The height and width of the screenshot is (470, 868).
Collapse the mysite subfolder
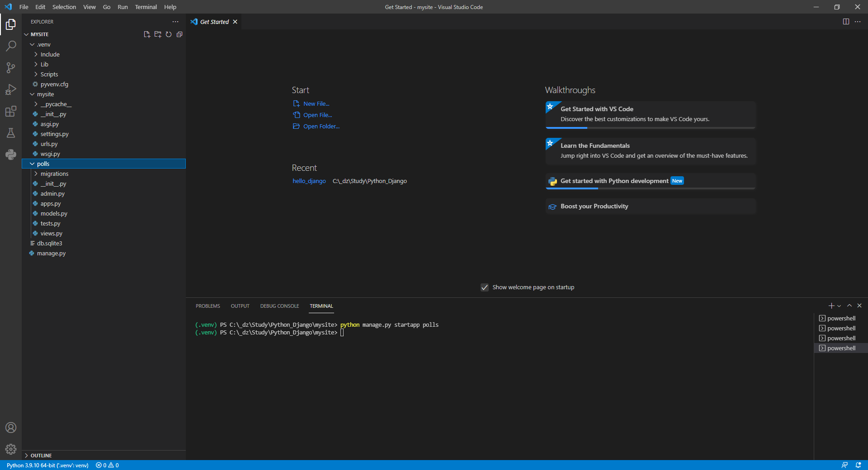pos(32,94)
